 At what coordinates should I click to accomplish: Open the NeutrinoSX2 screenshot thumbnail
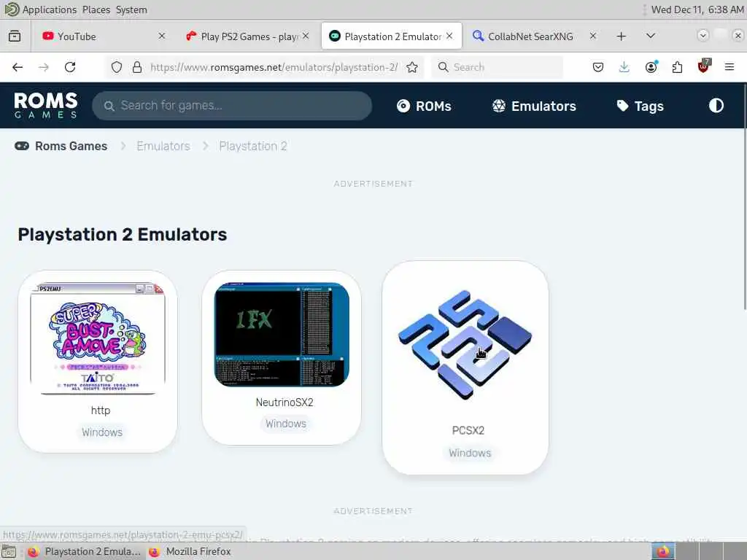point(282,334)
